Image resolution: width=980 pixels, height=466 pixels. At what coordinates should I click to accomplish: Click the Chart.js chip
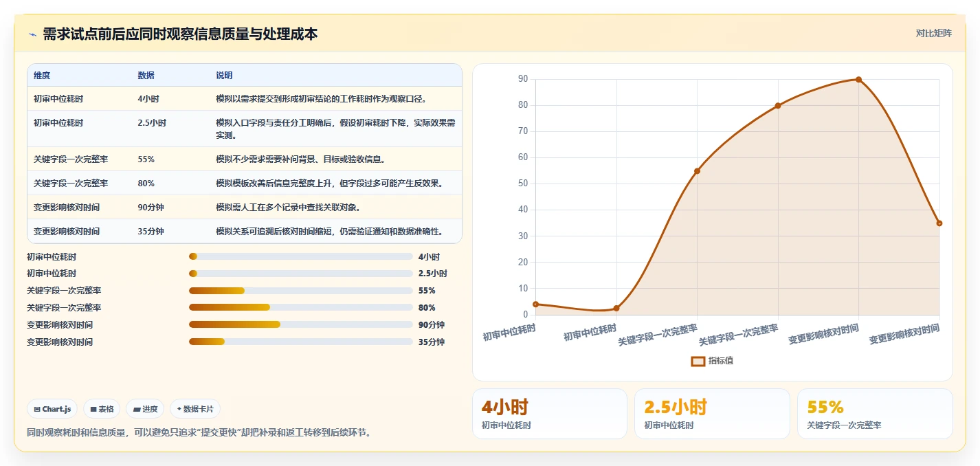53,409
